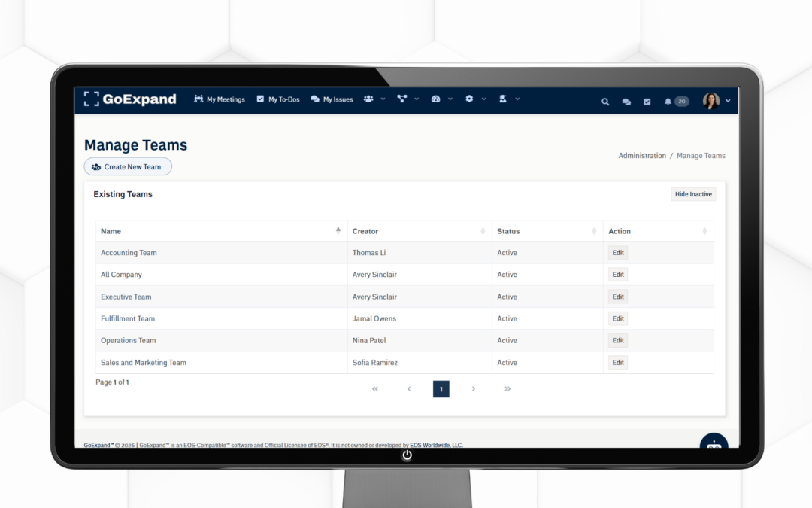Select the org chart icon

coord(402,99)
